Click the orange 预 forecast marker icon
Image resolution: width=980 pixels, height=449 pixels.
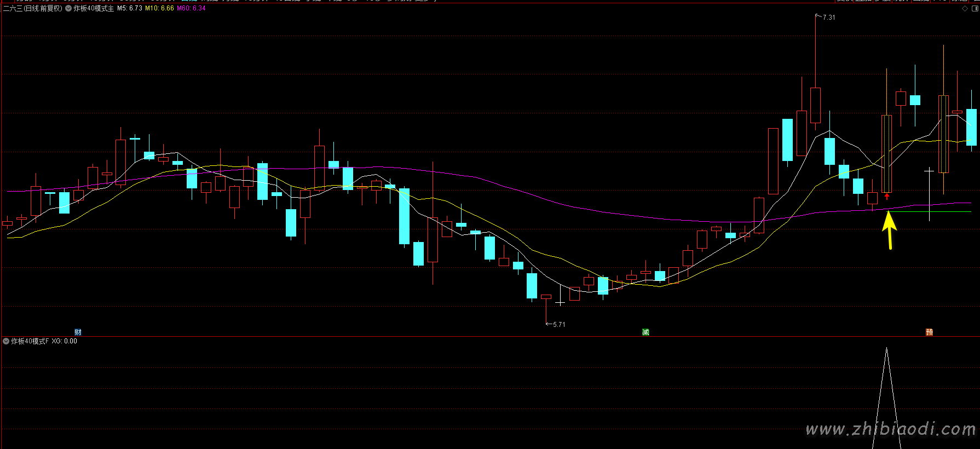929,332
